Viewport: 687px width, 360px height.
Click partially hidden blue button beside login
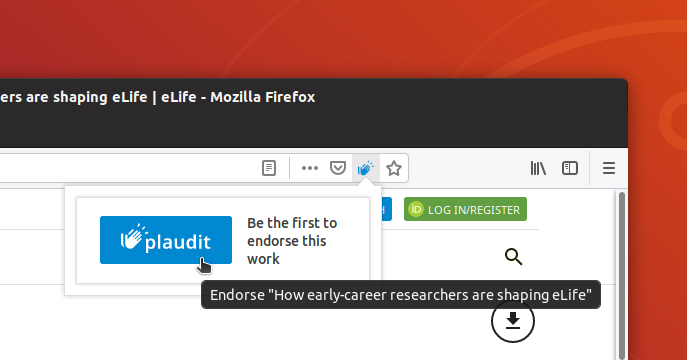coord(386,209)
